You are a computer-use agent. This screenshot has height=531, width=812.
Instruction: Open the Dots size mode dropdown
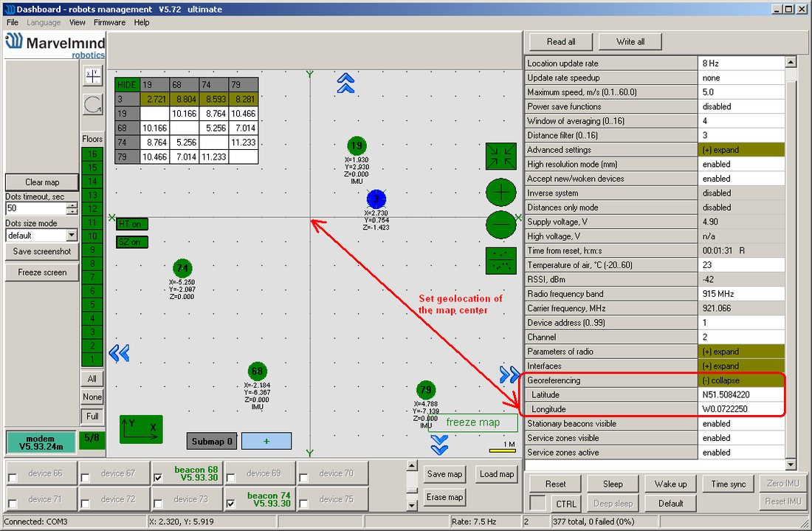pyautogui.click(x=72, y=235)
